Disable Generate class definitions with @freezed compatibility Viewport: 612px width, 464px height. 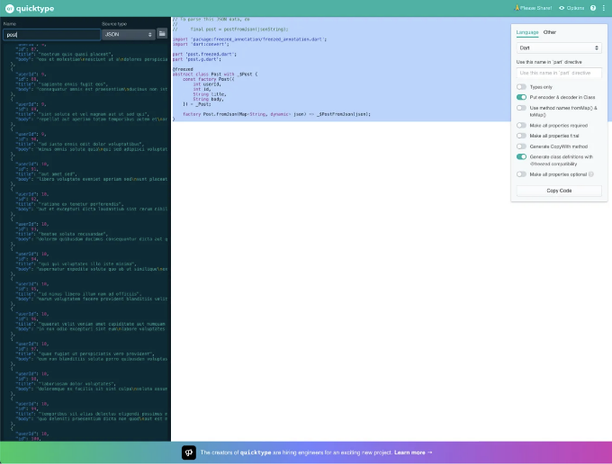coord(521,157)
